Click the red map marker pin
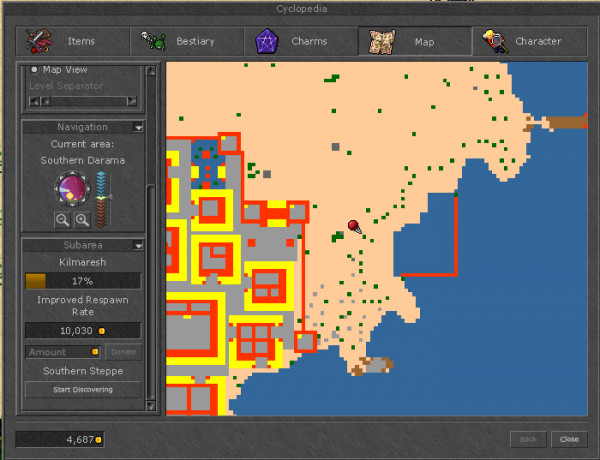 coord(354,226)
